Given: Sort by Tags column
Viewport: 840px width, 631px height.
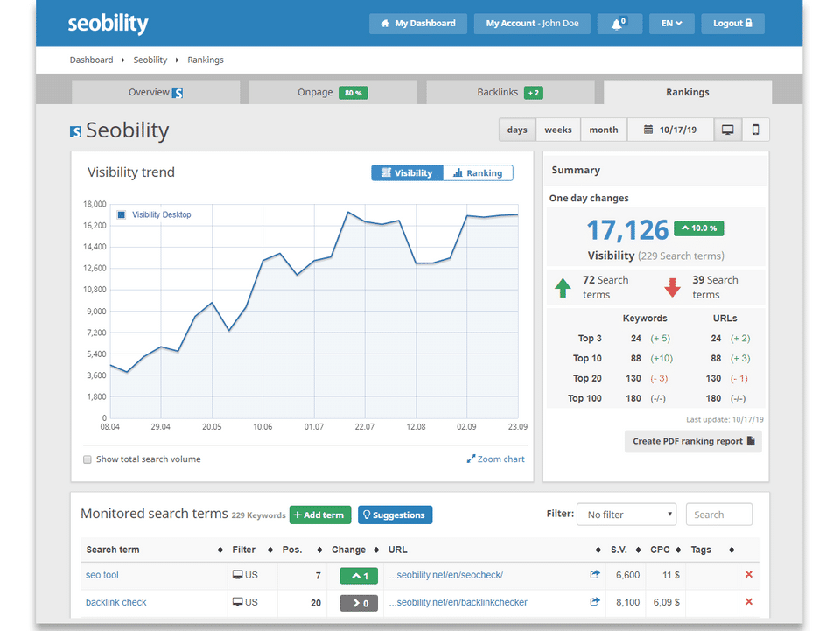Looking at the screenshot, I should [712, 550].
